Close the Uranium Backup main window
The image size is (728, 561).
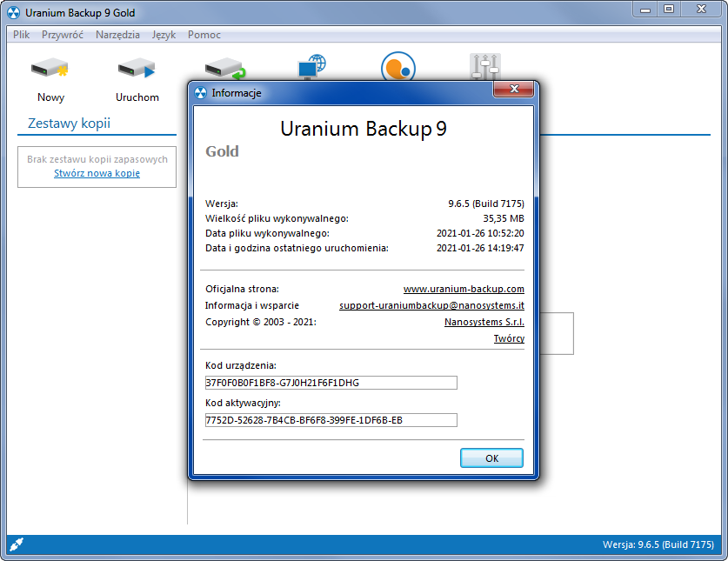pyautogui.click(x=701, y=9)
